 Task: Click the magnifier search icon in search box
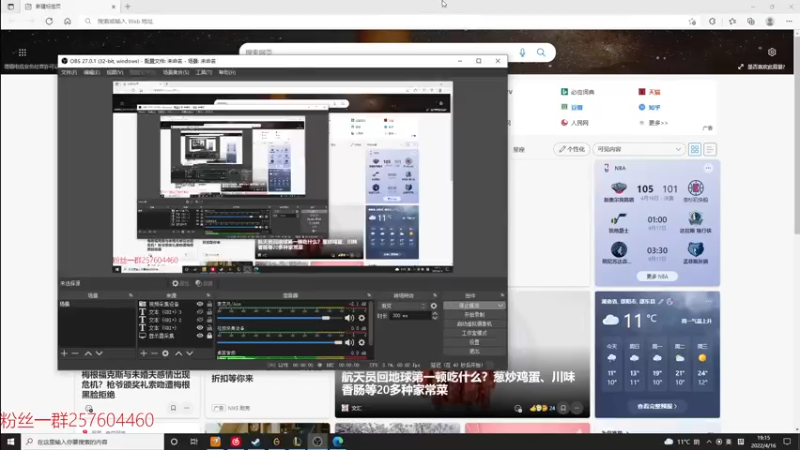(541, 53)
